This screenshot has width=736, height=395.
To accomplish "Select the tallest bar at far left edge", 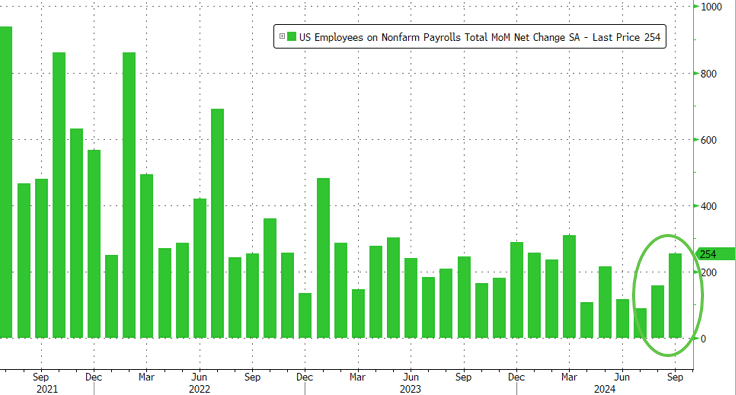I will [x=6, y=182].
